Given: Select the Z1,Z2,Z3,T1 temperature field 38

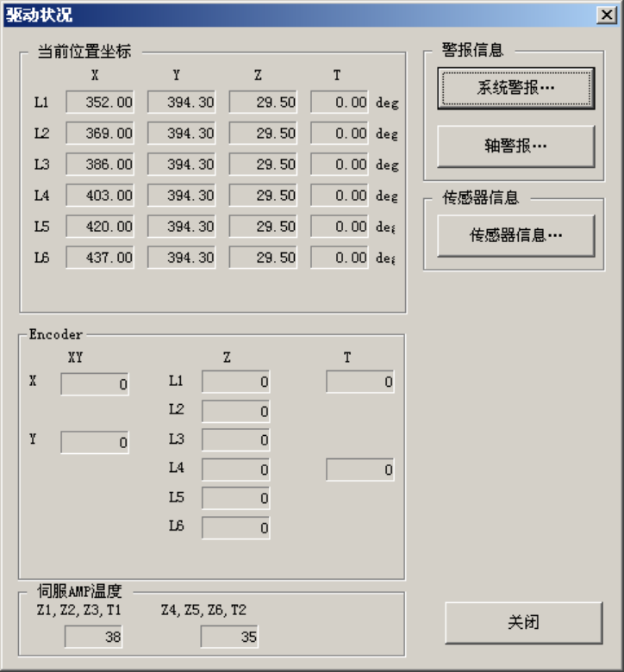Looking at the screenshot, I should [93, 637].
